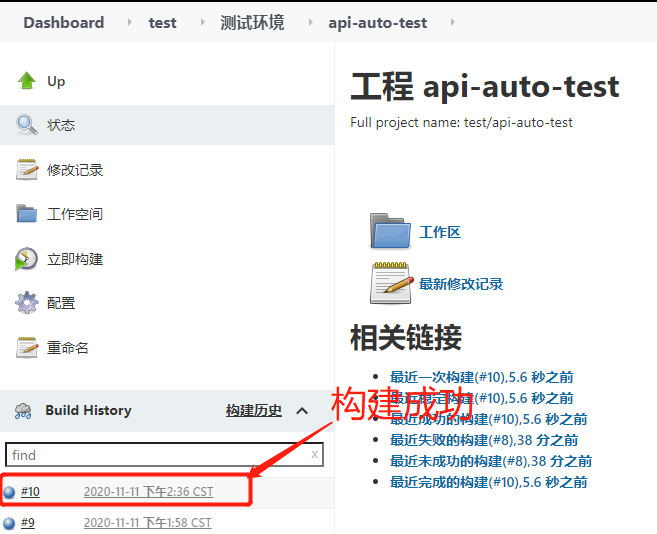
Task: Start a build with 立即构建
Action: tap(75, 259)
